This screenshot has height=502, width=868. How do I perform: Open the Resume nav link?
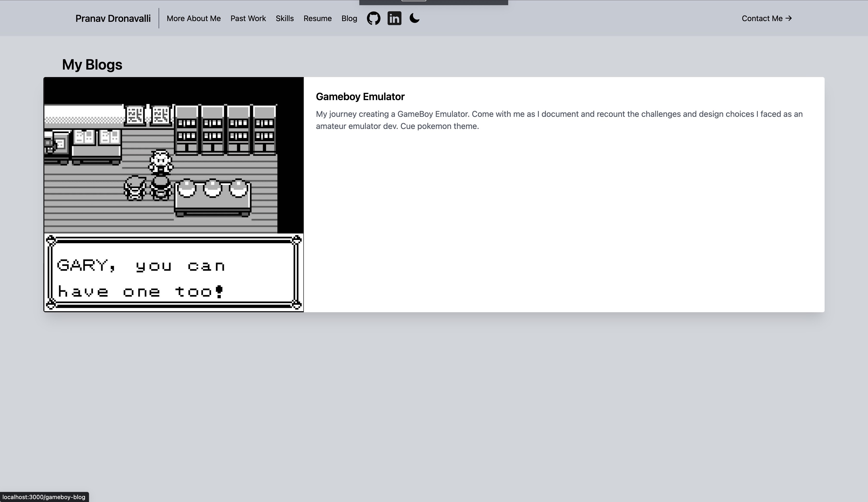coord(318,18)
